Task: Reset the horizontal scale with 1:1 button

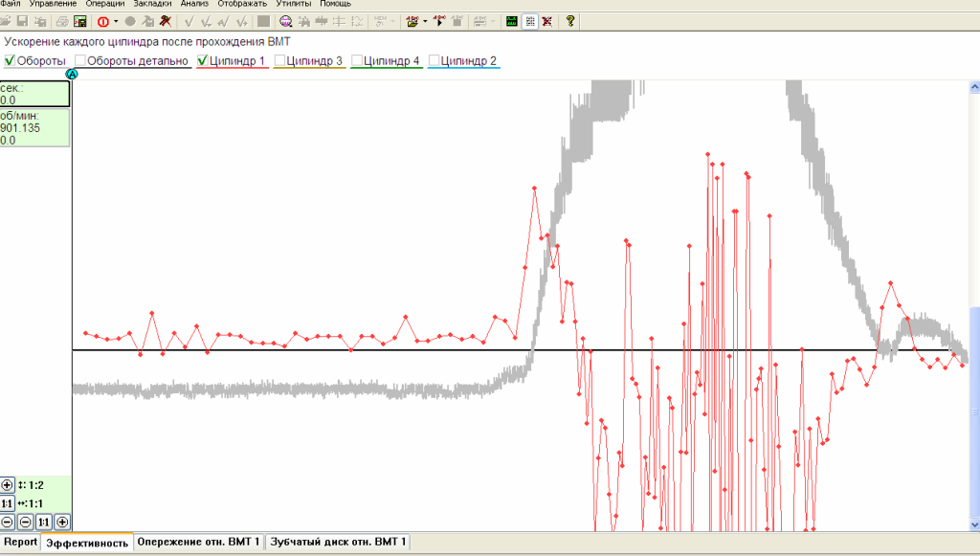Action: click(x=8, y=503)
